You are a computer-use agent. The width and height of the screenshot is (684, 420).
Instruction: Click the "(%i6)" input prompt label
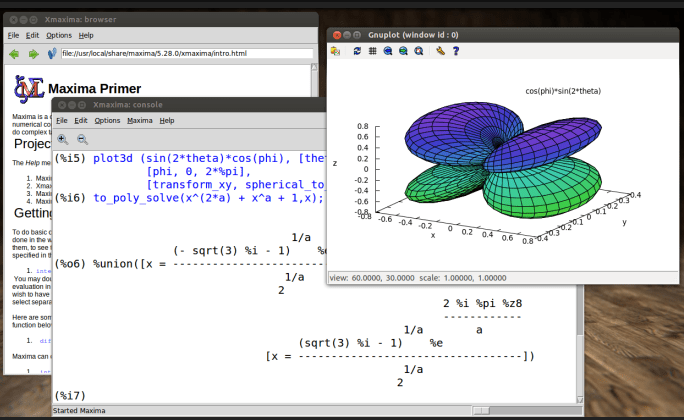click(x=70, y=198)
